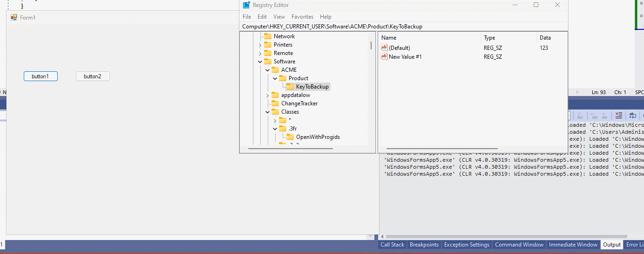Click the tree pane horizontal scrollbar
Image resolution: width=644 pixels, height=254 pixels.
pyautogui.click(x=291, y=149)
